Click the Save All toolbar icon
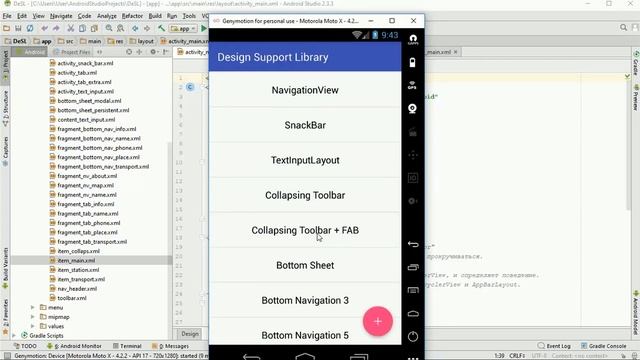640x360 pixels. 18,29
